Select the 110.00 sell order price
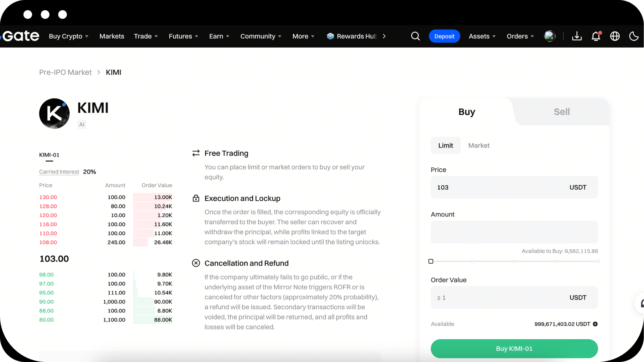Screen dimensions: 644x362 (x=48, y=233)
